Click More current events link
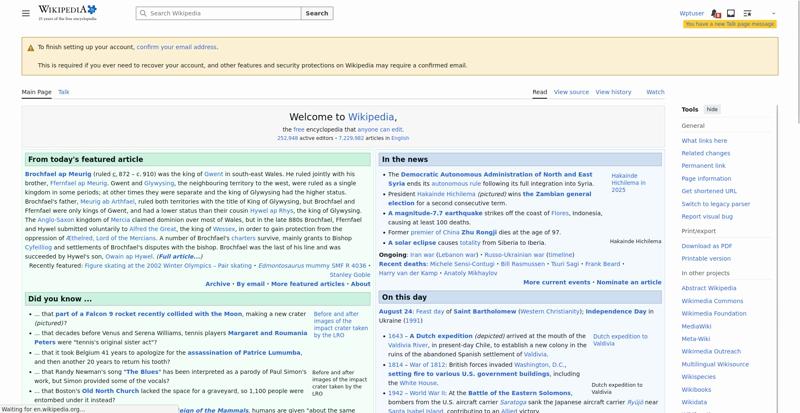 557,282
